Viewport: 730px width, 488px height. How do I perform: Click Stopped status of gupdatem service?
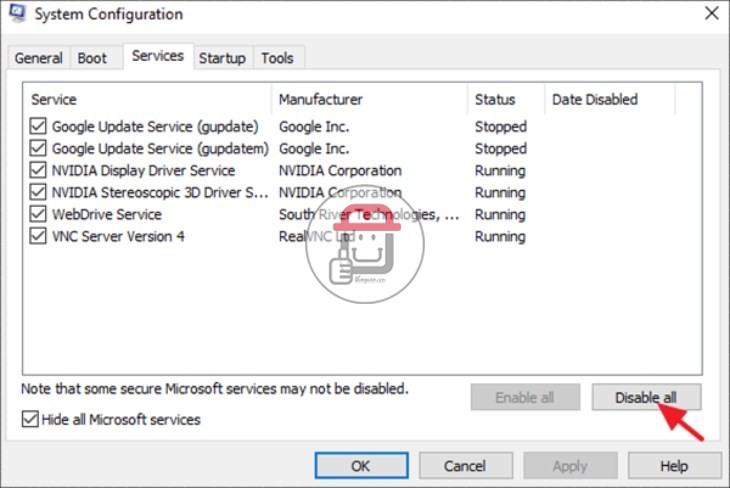click(500, 149)
